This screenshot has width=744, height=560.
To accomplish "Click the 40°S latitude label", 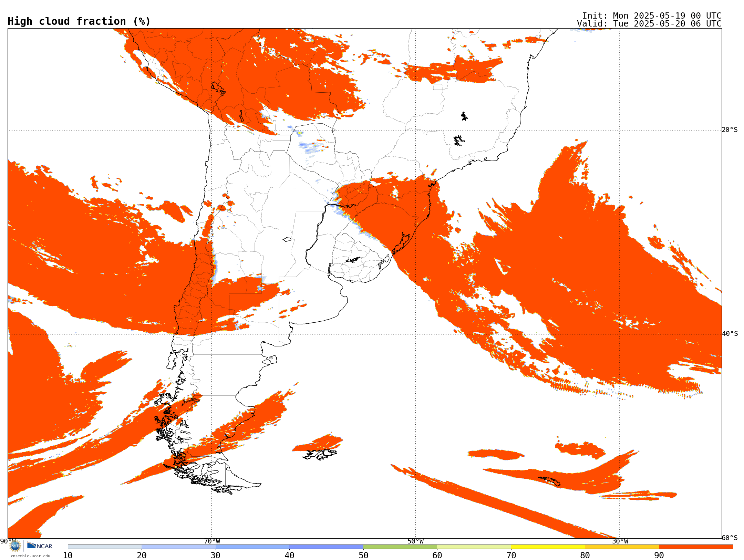I will point(730,334).
